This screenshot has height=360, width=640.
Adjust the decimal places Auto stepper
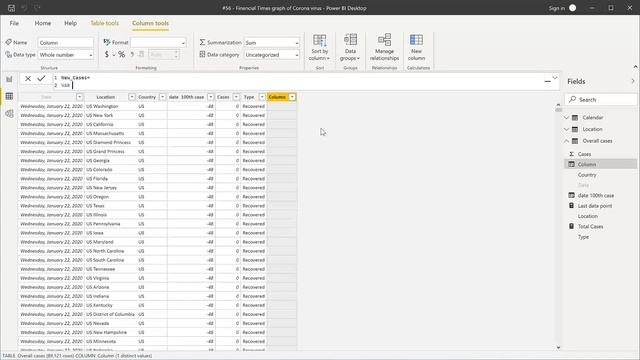(164, 55)
